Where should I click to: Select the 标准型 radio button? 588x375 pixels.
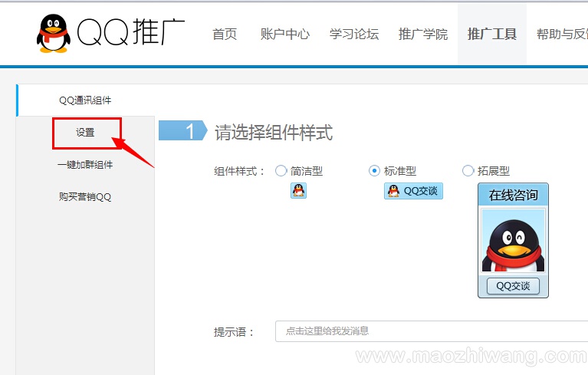(x=374, y=171)
